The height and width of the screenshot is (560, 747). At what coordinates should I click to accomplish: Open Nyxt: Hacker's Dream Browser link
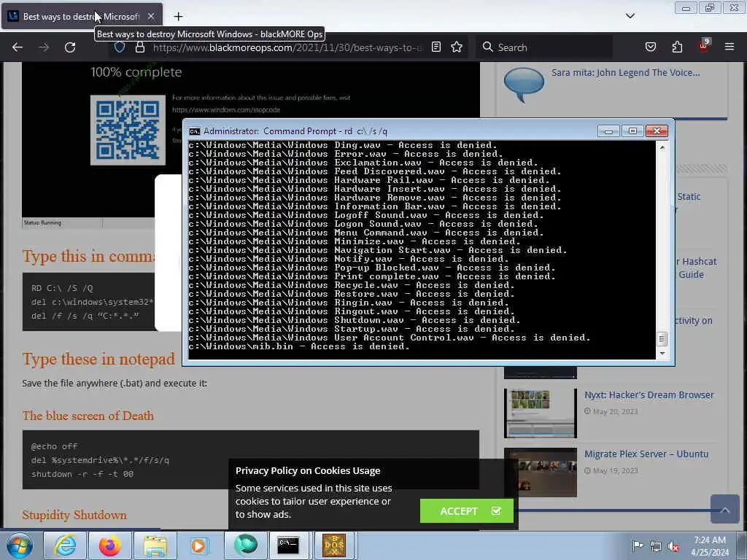[x=649, y=394]
